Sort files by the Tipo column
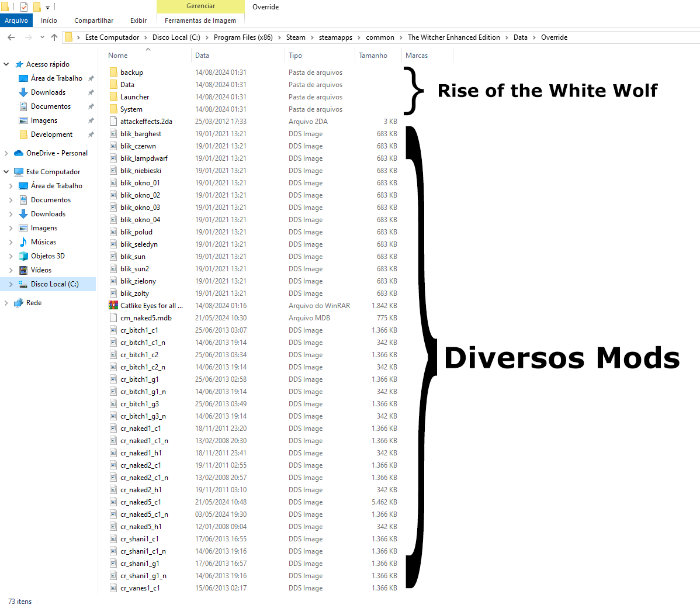The width and height of the screenshot is (700, 608). tap(296, 56)
